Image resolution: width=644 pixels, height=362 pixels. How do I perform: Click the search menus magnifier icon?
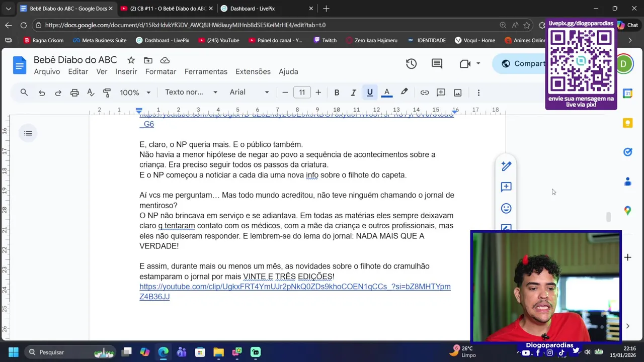point(24,93)
